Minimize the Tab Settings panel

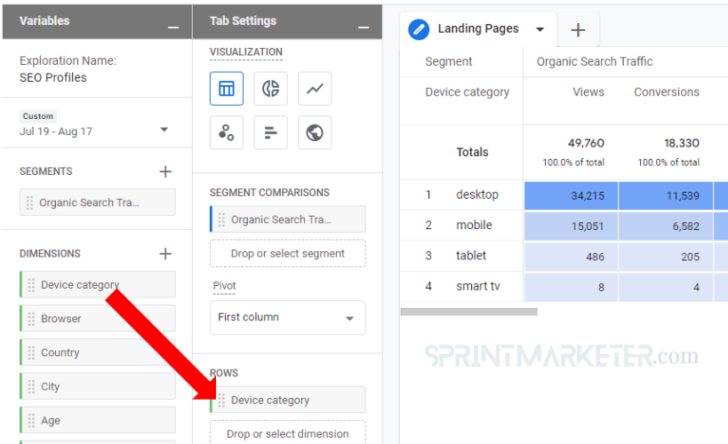click(364, 27)
